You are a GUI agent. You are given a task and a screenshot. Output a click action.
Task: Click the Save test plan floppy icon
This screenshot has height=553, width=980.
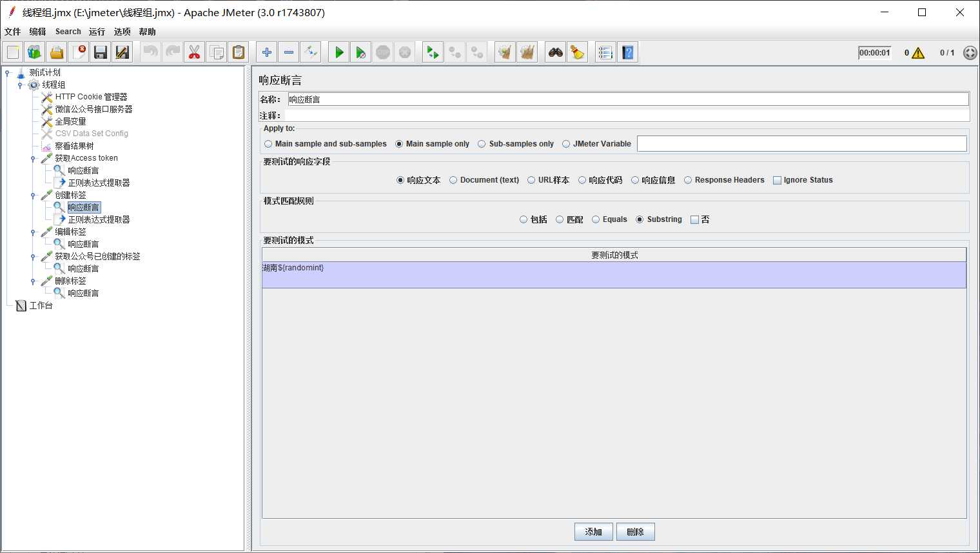[x=101, y=52]
